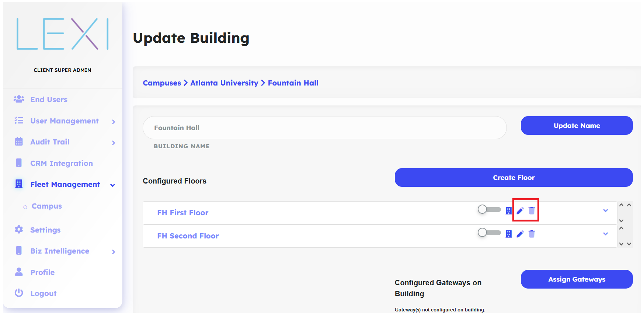The width and height of the screenshot is (644, 321).
Task: Open CRM Integration from the sidebar
Action: [x=61, y=163]
